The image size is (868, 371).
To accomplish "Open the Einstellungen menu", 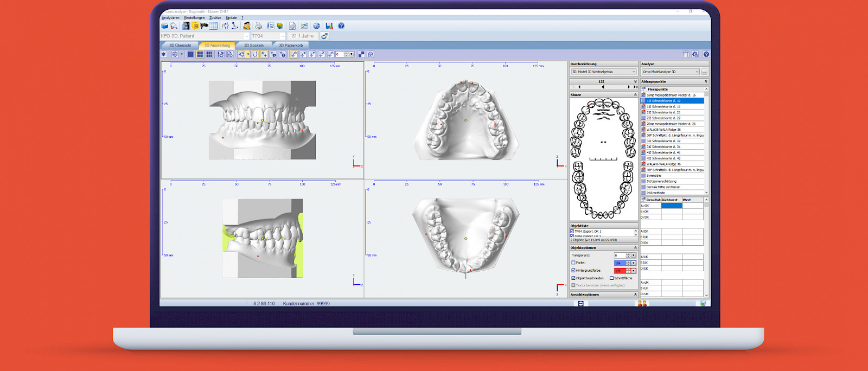I will click(194, 17).
